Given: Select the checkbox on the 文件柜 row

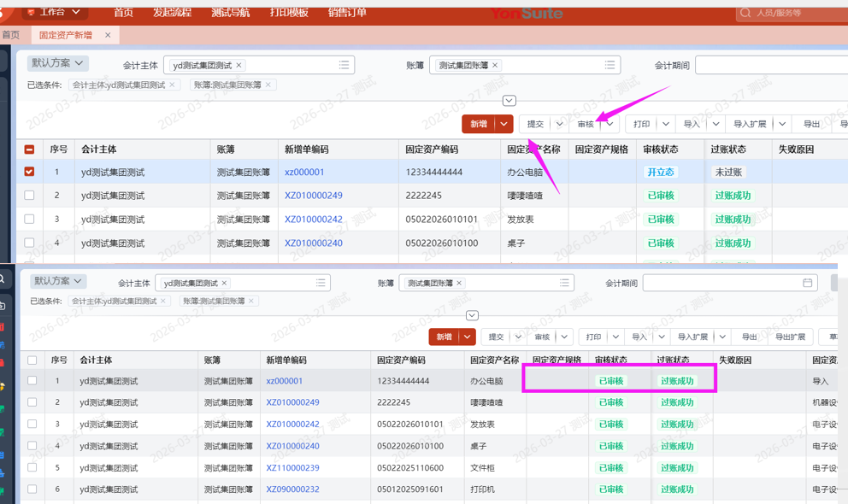Looking at the screenshot, I should coord(32,468).
